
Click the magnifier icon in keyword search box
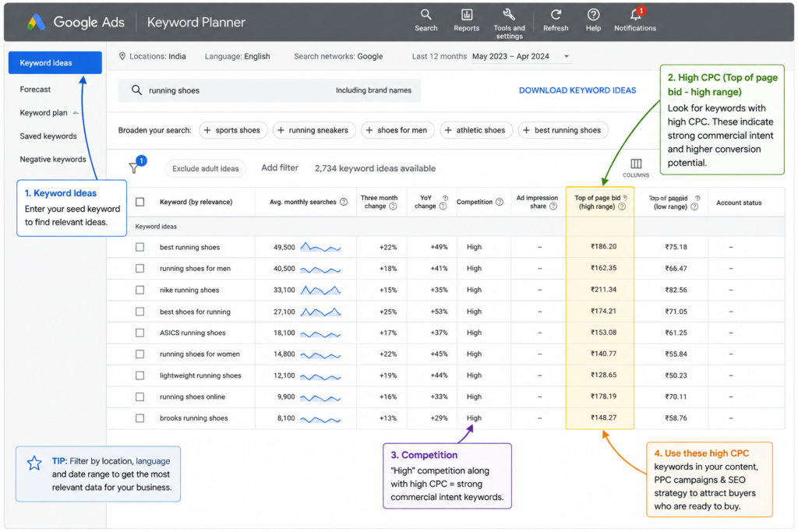[136, 90]
